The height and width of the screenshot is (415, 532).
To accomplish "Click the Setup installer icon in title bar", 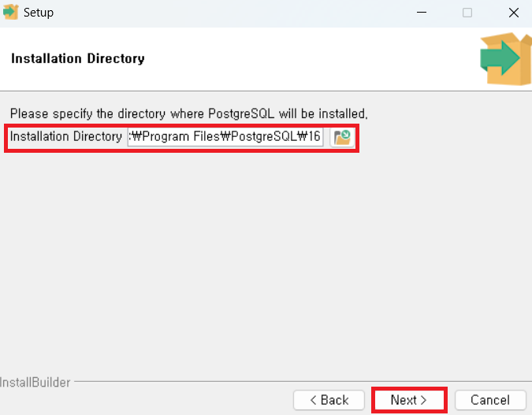I will [x=10, y=12].
